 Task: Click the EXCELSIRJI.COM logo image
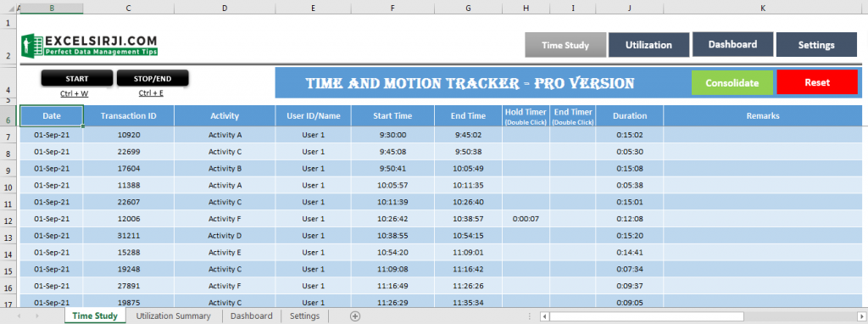[x=89, y=45]
